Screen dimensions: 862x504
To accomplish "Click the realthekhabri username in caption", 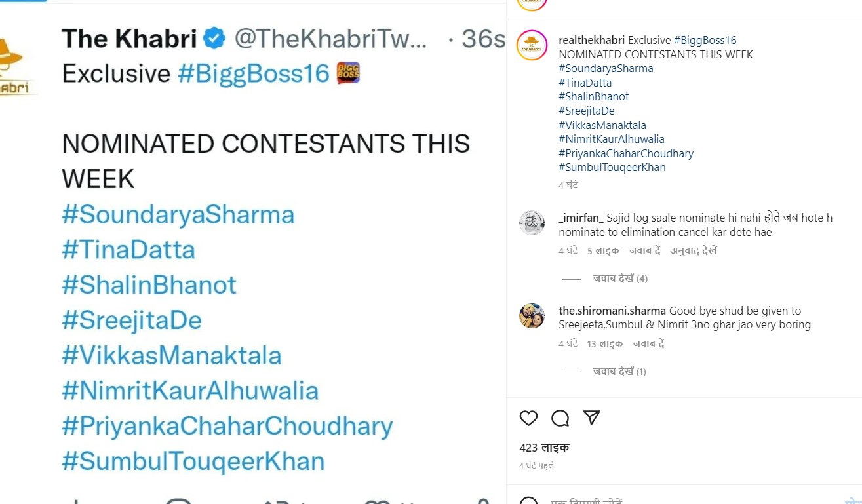I will 591,41.
